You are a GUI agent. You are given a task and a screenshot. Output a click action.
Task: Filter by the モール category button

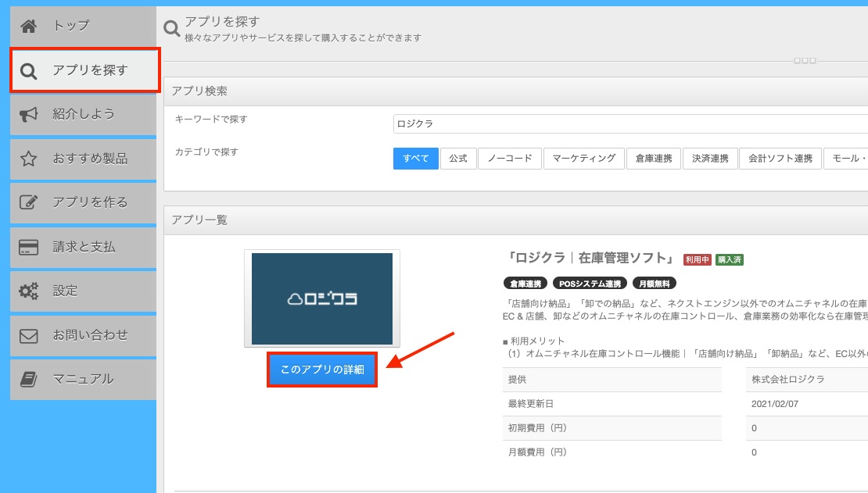[846, 159]
